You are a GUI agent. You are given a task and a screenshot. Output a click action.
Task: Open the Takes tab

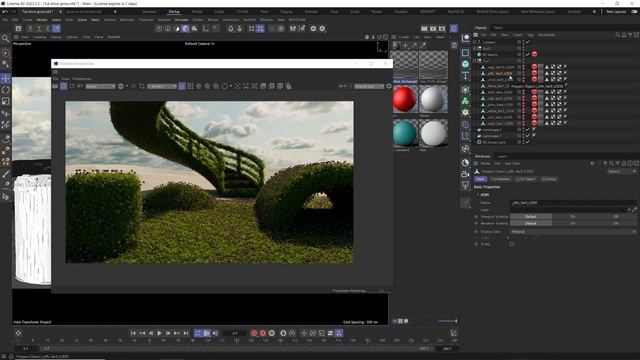498,28
